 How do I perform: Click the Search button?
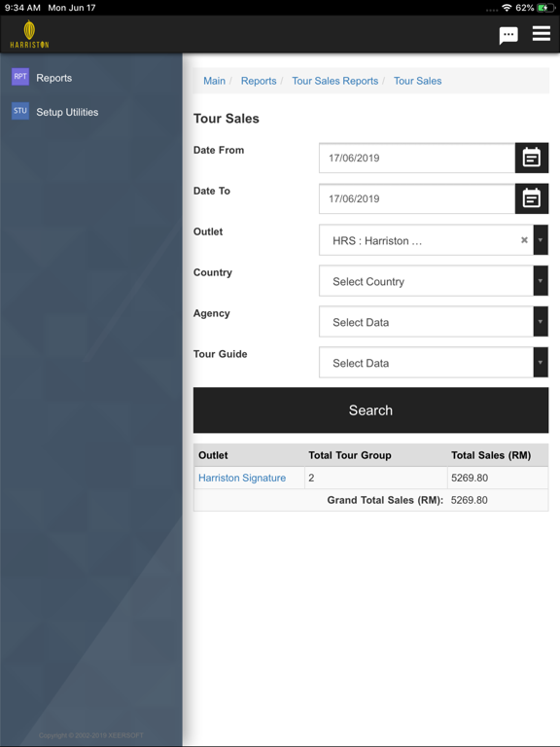pos(370,410)
